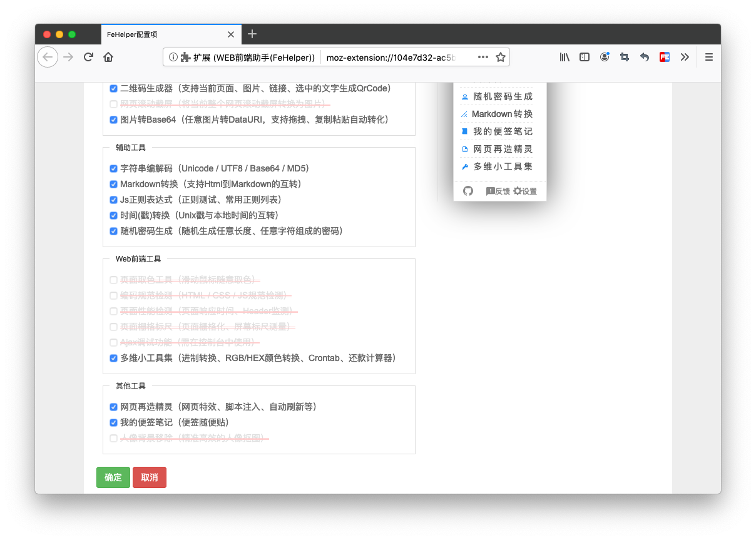Click the extension puzzle icon in address bar
This screenshot has width=756, height=540.
point(185,57)
